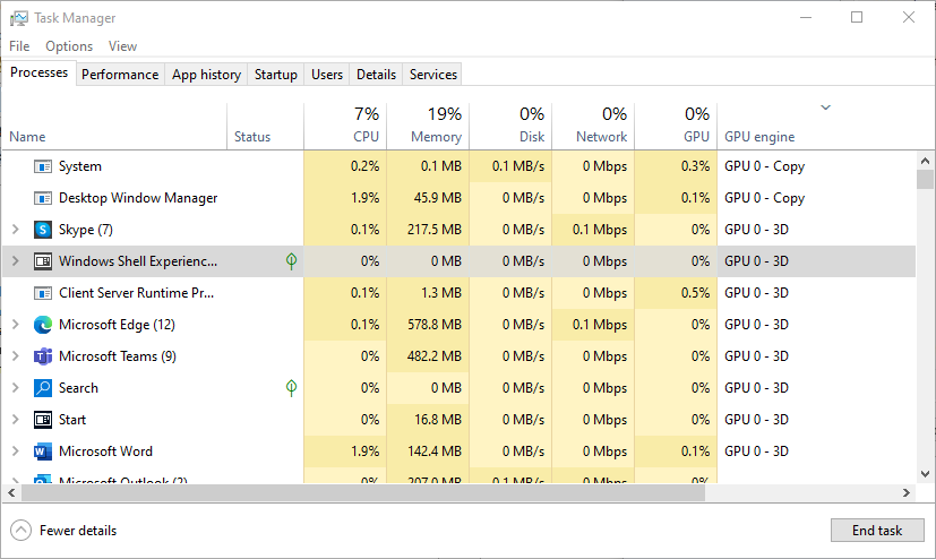936x560 pixels.
Task: Expand the Windows Shell Experience row
Action: pos(16,261)
